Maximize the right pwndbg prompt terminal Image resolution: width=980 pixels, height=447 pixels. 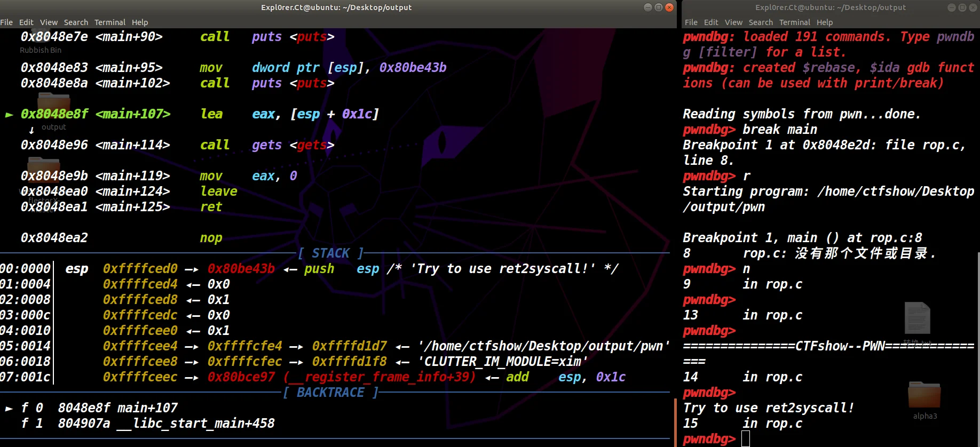[x=962, y=7]
